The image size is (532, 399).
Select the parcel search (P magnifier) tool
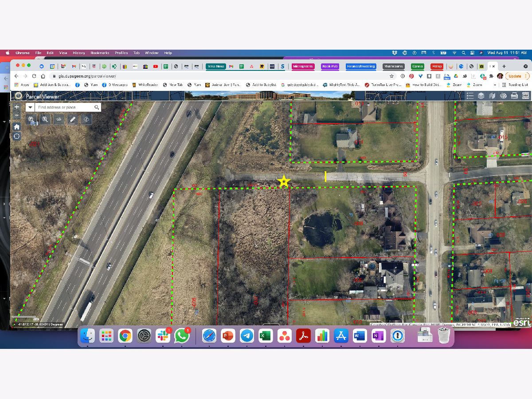point(31,119)
